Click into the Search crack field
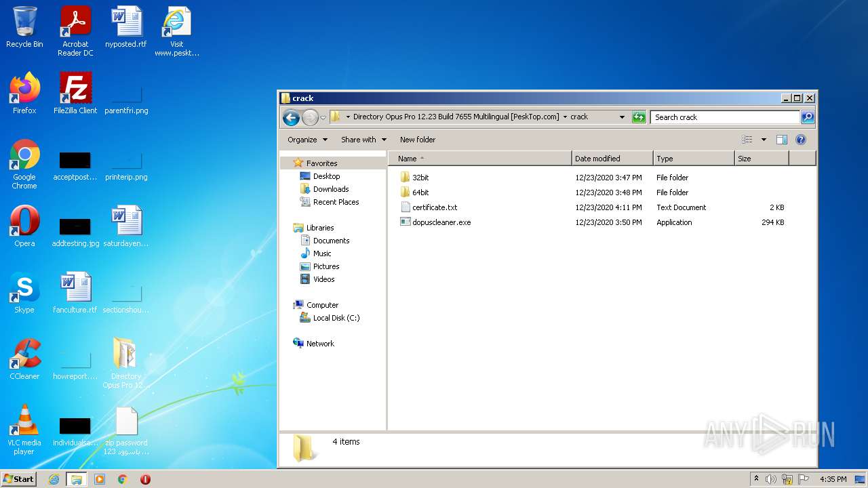Screen dimensions: 868x488 click(x=725, y=117)
